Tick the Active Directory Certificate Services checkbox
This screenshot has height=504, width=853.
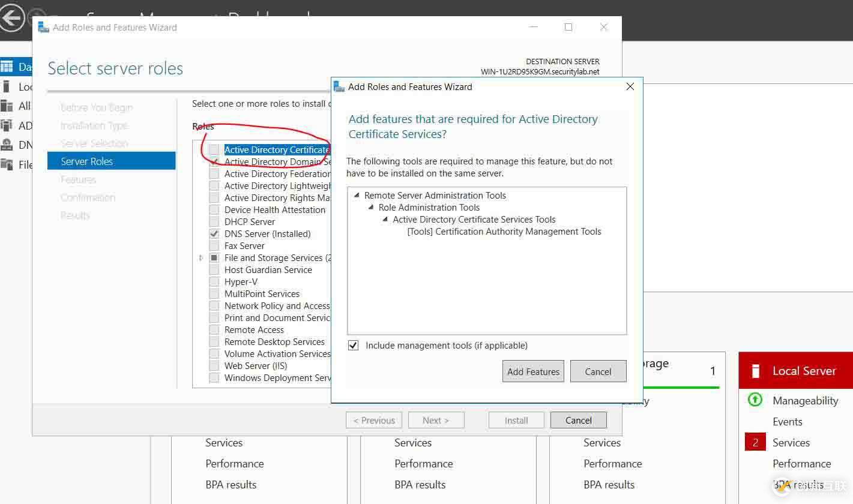point(214,150)
